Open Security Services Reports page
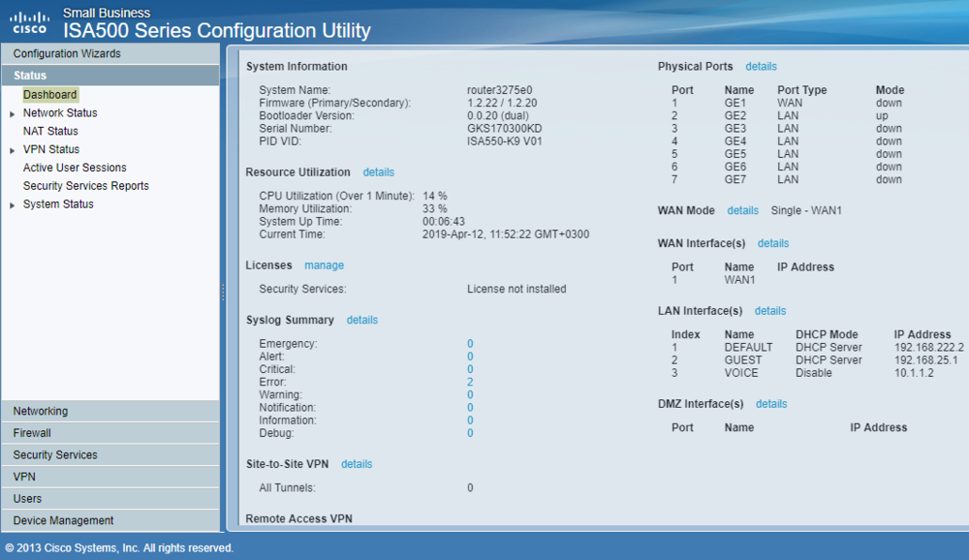Viewport: 969px width, 560px height. pos(86,186)
